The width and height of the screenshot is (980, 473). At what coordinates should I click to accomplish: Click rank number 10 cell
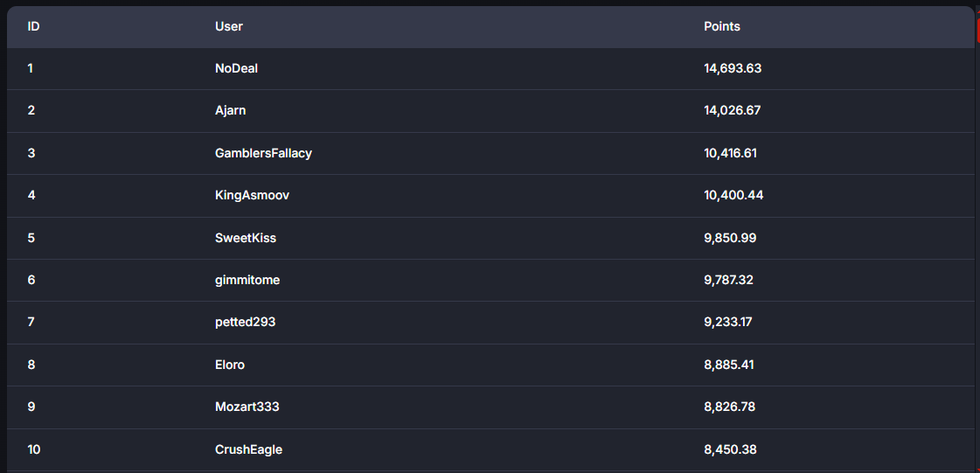(x=34, y=450)
